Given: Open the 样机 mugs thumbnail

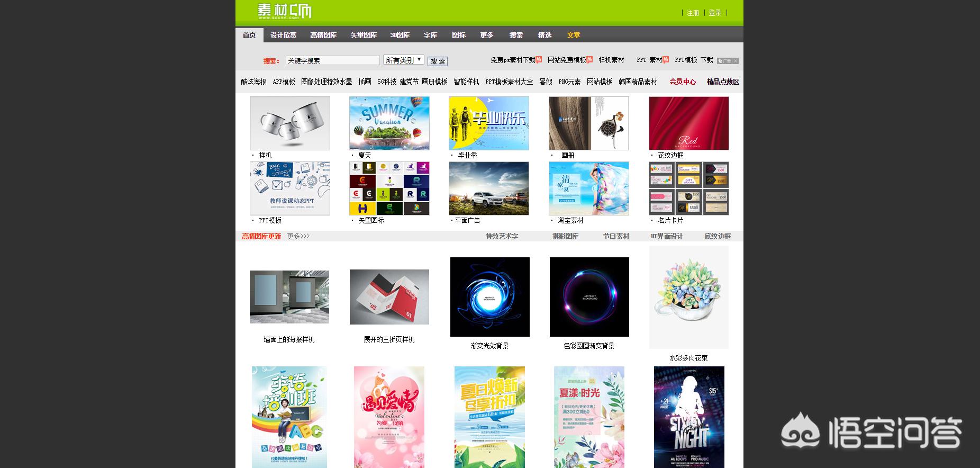Looking at the screenshot, I should (290, 123).
